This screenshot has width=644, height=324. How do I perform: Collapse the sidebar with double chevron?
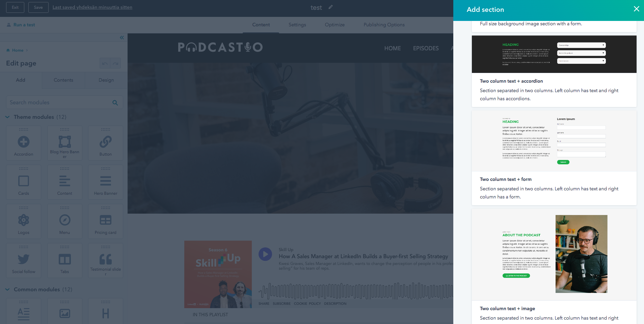(122, 37)
